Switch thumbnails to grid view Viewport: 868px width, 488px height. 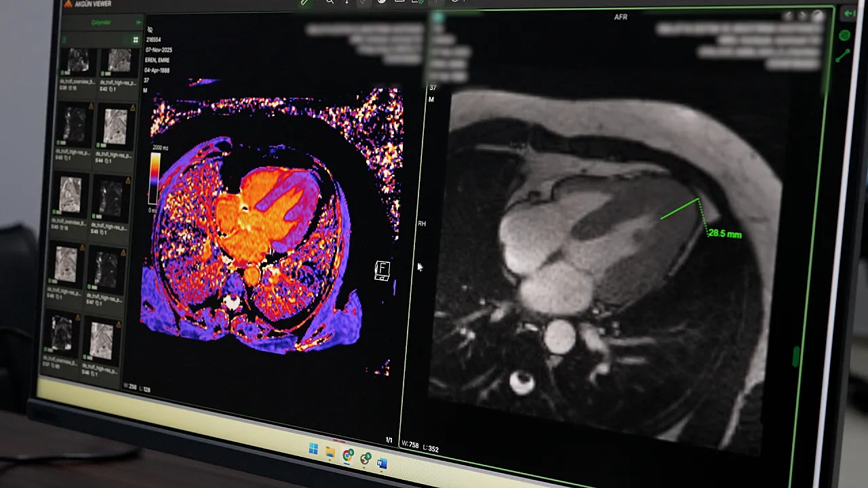136,40
